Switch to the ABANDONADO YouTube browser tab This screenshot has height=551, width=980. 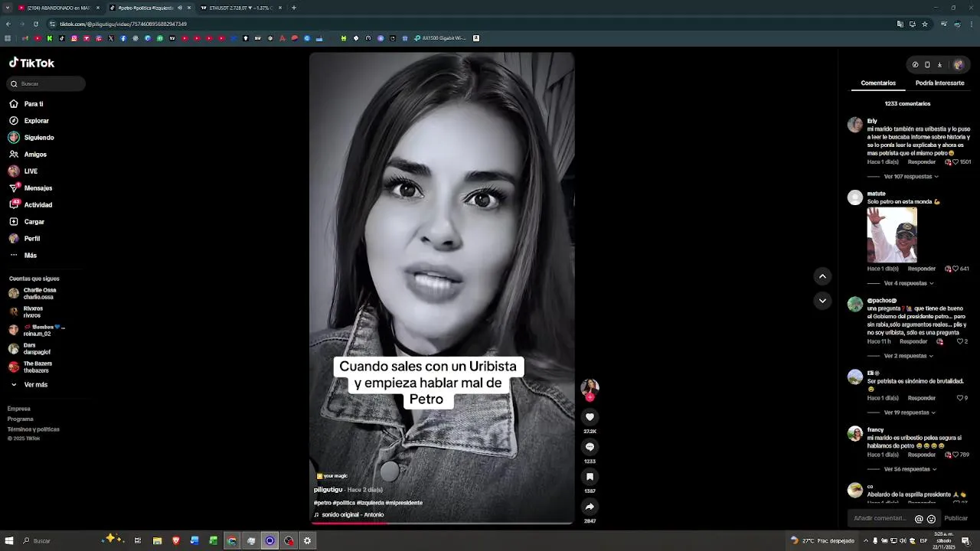(59, 8)
